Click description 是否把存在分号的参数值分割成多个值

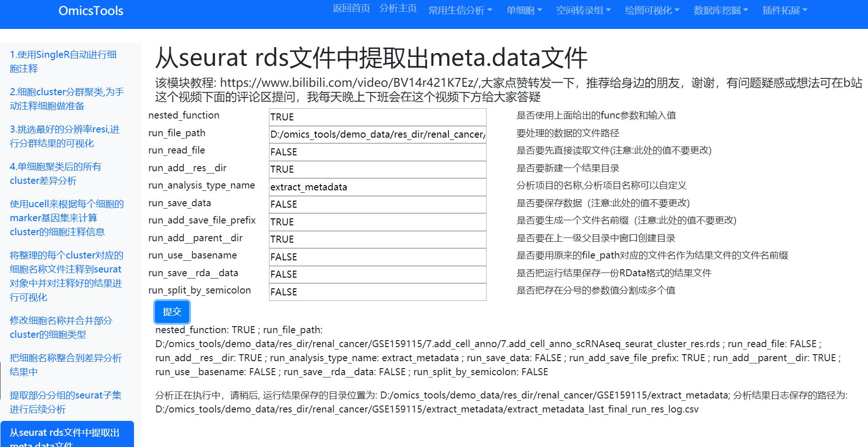pyautogui.click(x=596, y=290)
